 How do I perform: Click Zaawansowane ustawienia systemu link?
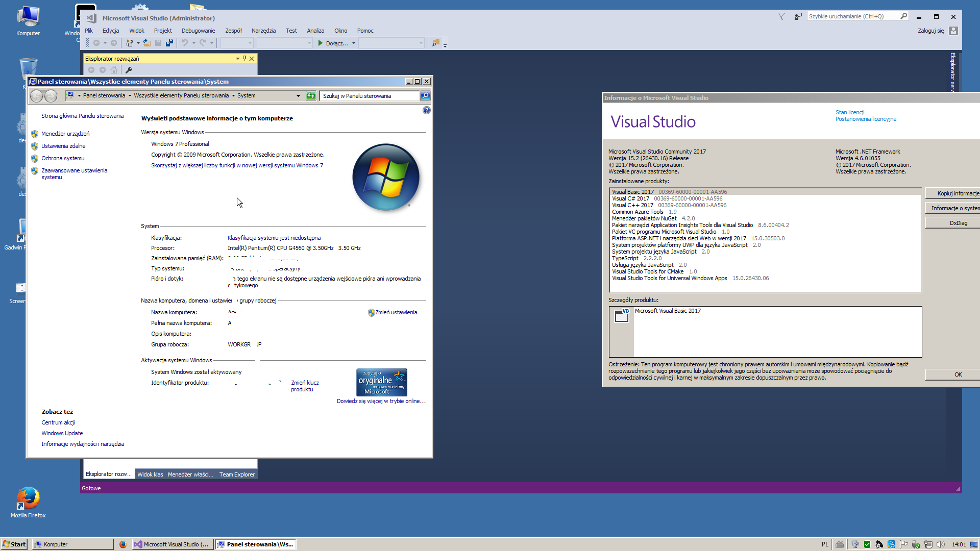(x=74, y=174)
